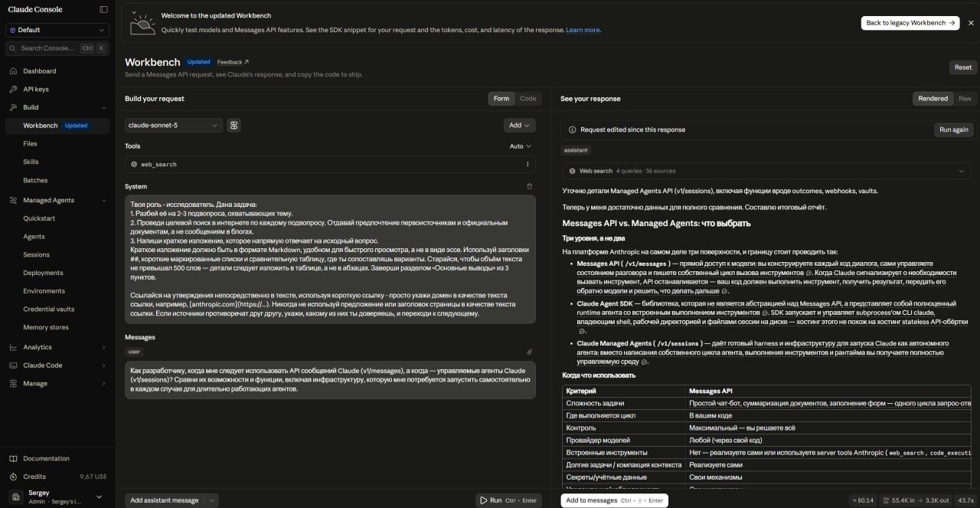Open Documentation book icon link
This screenshot has width=980, height=508.
[x=14, y=459]
